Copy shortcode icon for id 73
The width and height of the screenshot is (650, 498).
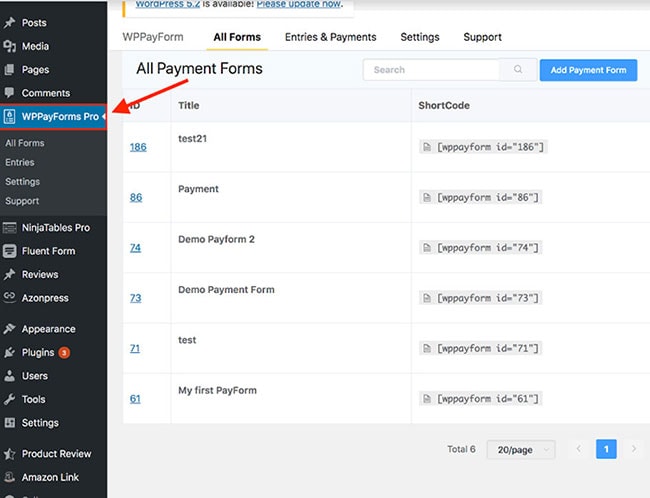coord(427,298)
